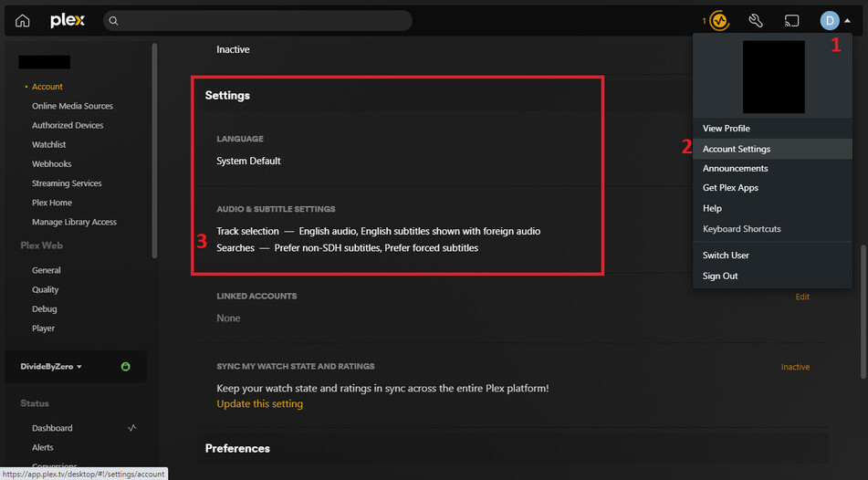The width and height of the screenshot is (868, 480).
Task: Click the Plex logo
Action: pyautogui.click(x=68, y=20)
